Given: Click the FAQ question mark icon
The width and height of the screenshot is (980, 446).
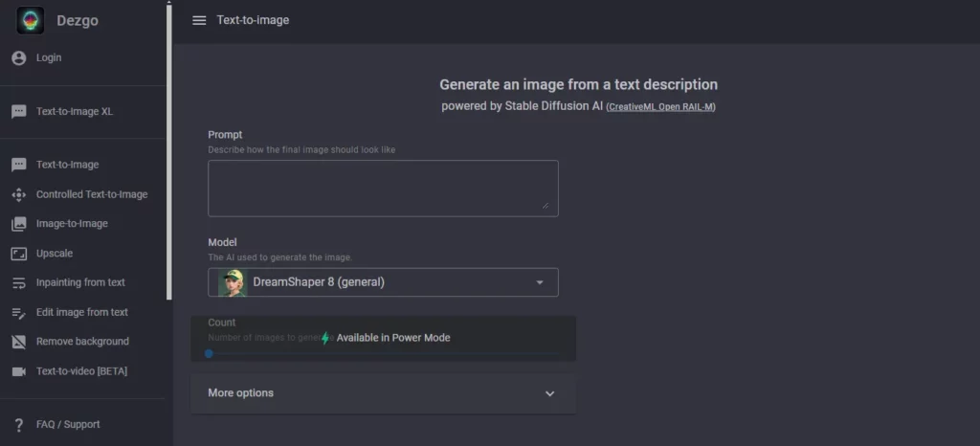Looking at the screenshot, I should 19,425.
